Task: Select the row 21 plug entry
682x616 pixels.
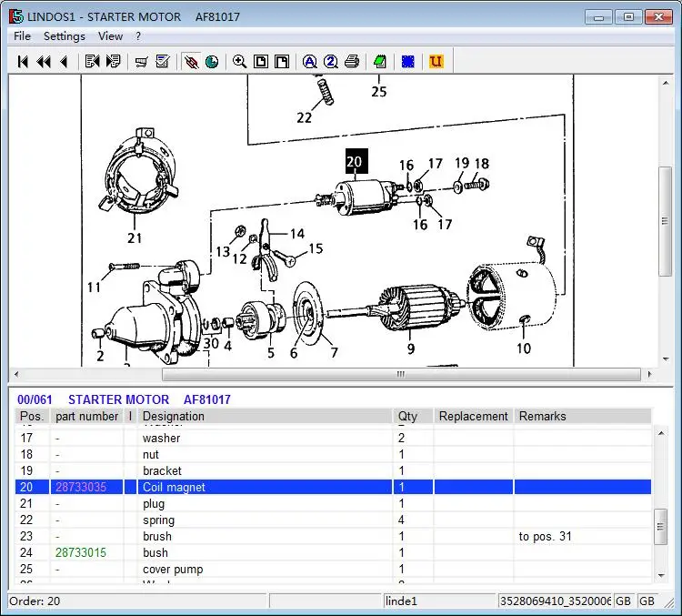Action: point(333,504)
